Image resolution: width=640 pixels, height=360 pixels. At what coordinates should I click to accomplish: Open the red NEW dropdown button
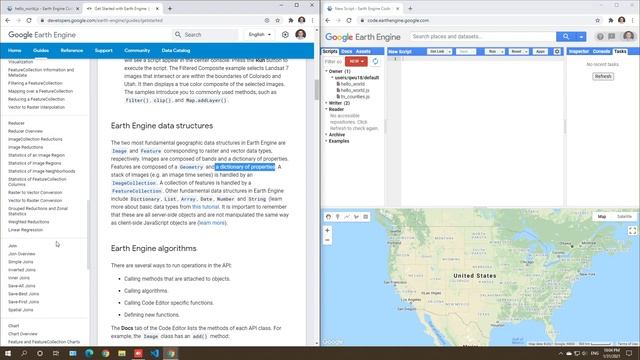[356, 62]
